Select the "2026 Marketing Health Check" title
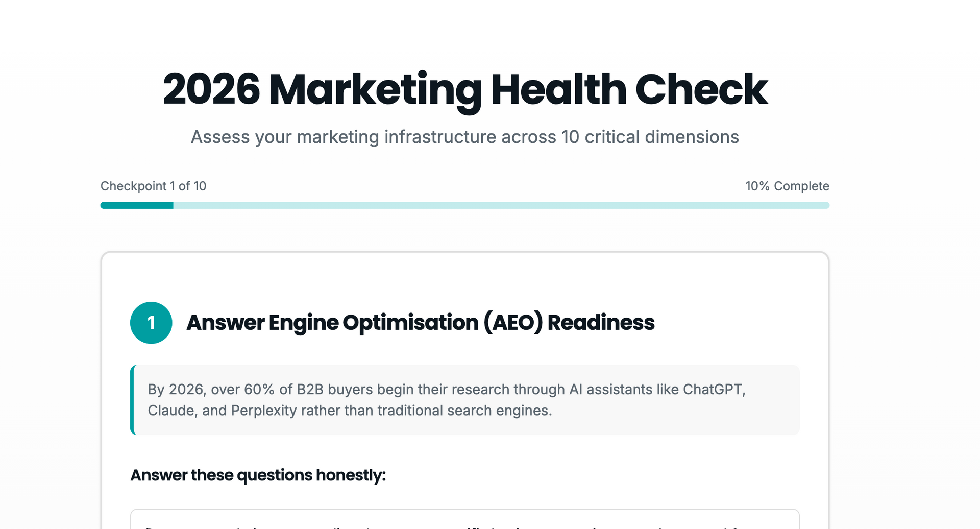This screenshot has height=529, width=980. pyautogui.click(x=464, y=90)
